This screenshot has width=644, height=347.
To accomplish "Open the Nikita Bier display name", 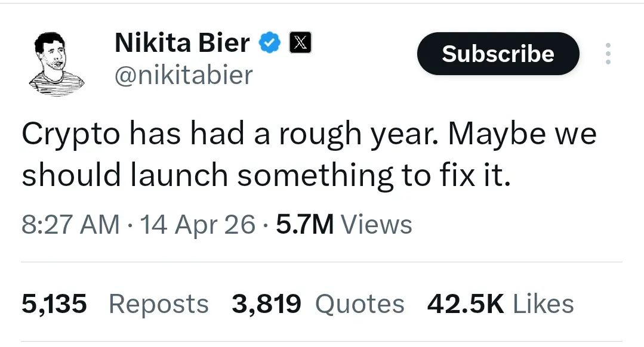I will (x=182, y=43).
